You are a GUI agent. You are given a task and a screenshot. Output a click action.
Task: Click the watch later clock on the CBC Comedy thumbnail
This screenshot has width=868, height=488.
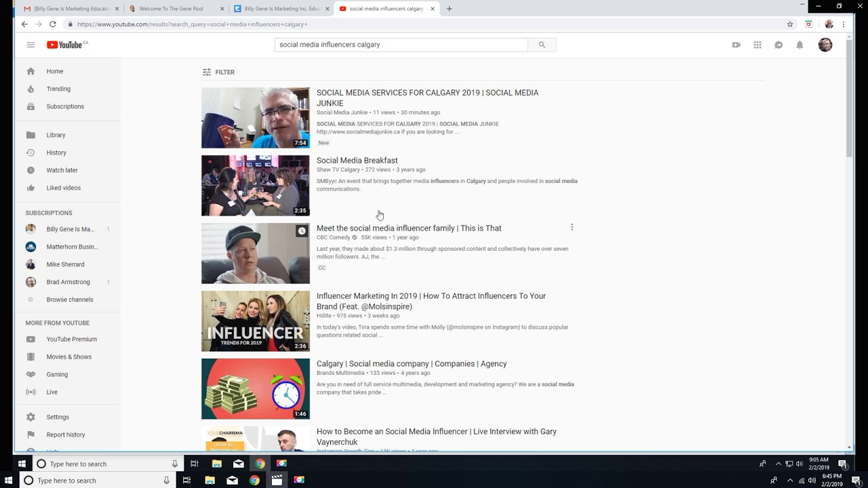(x=302, y=231)
